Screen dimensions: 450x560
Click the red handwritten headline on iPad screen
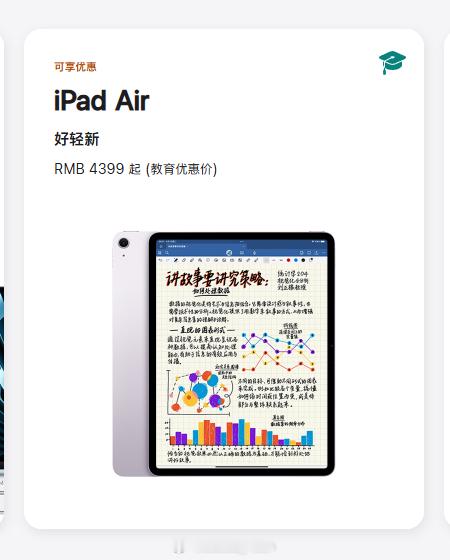(217, 279)
